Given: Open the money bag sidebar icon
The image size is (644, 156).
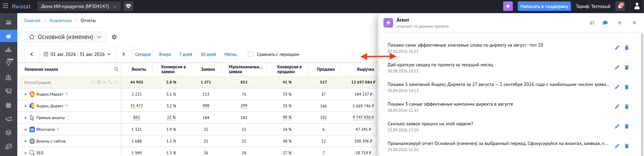Looking at the screenshot, I should click(9, 78).
